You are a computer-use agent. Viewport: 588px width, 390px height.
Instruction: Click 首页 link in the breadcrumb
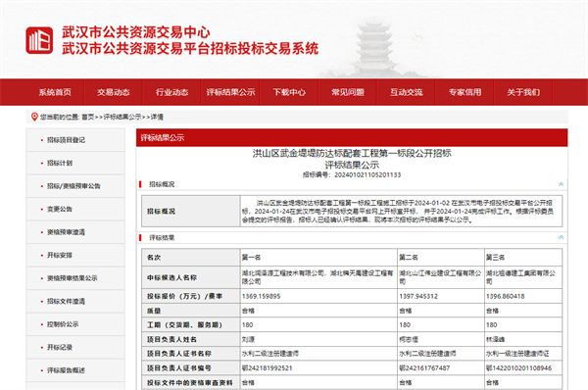point(88,117)
